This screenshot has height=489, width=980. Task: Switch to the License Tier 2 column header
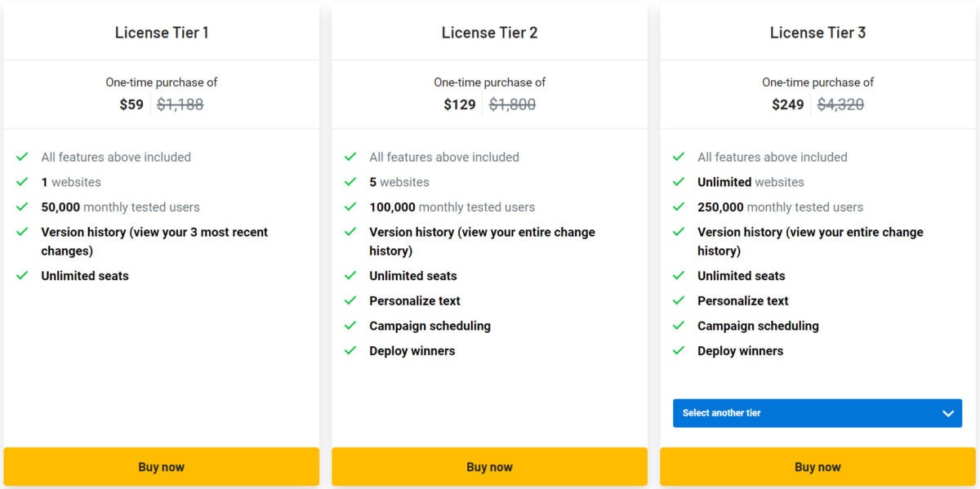point(489,33)
